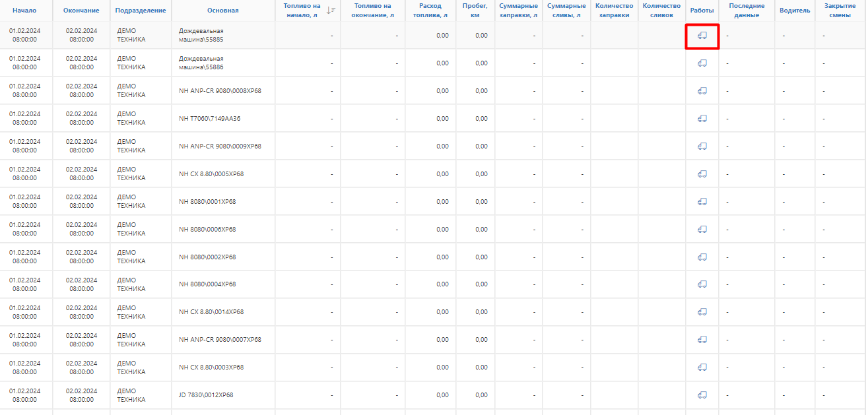868x415 pixels.
Task: Sort by Пробег, км column header
Action: [475, 10]
